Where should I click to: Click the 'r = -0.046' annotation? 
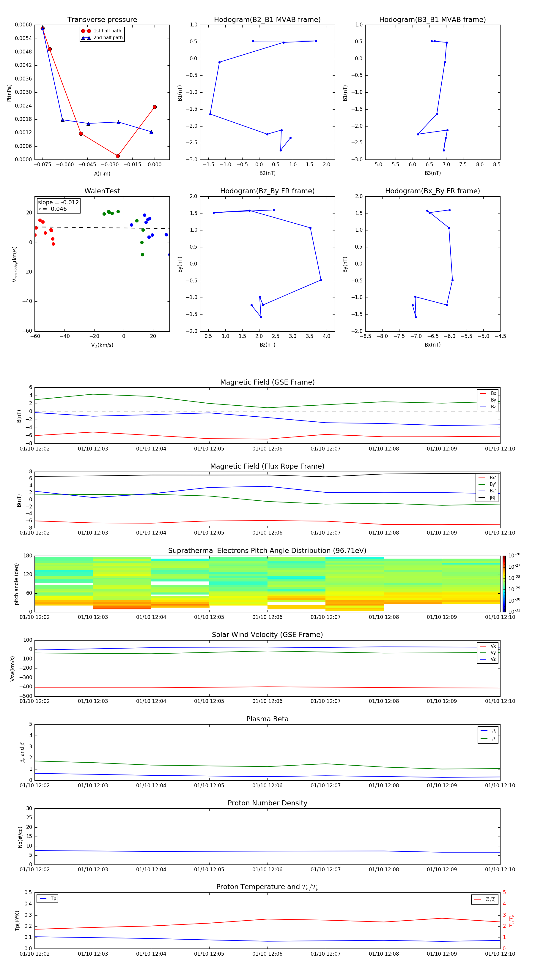click(x=53, y=209)
